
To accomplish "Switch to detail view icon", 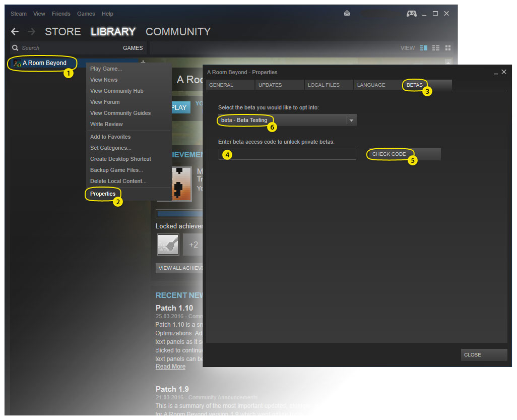I will pyautogui.click(x=424, y=48).
